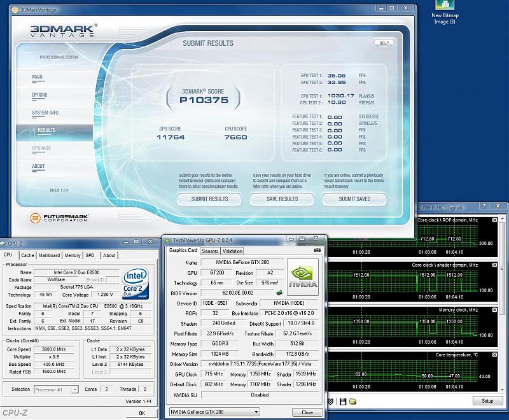Click the Instructions field in CPU-Z
This screenshot has height=420, width=509.
92,328
